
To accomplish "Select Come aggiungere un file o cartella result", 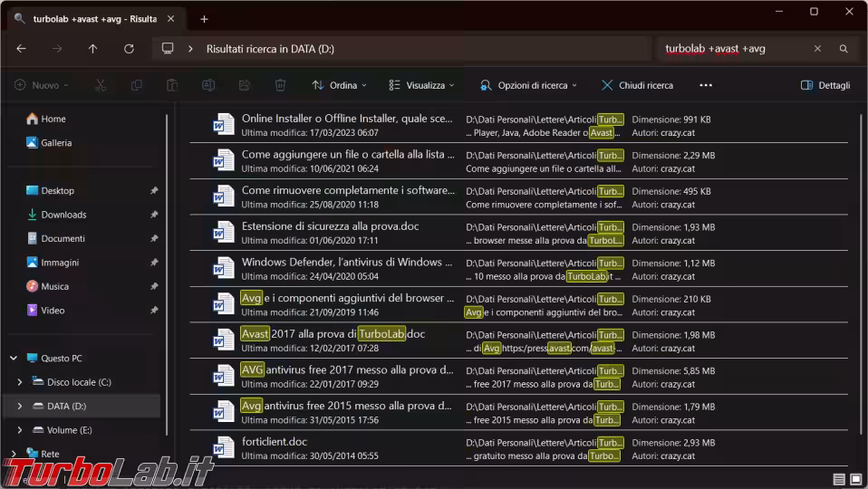I will click(x=518, y=161).
